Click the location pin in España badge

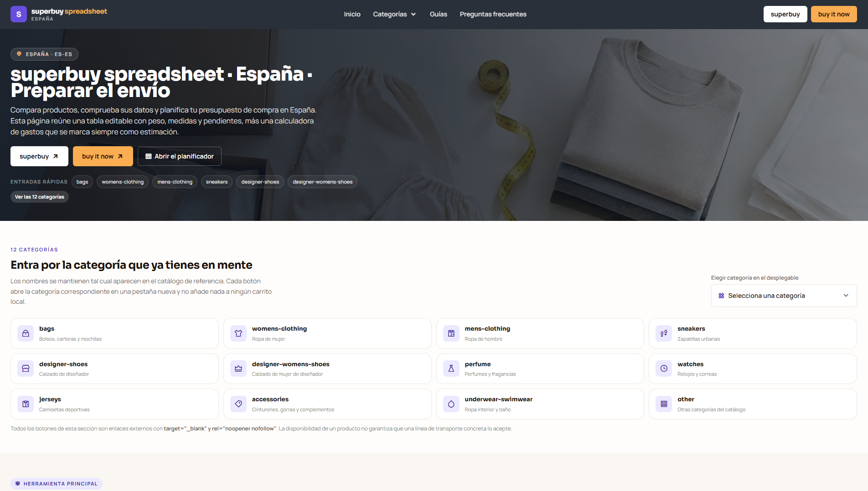coord(19,54)
